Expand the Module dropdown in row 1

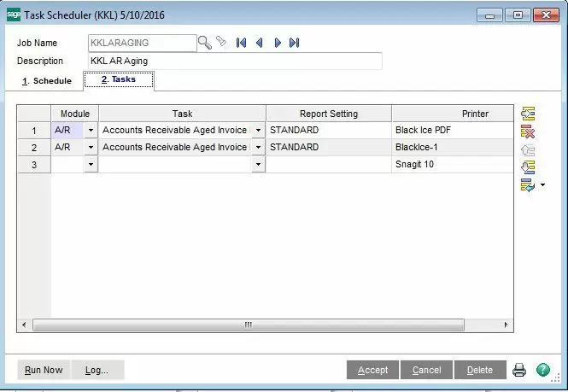pyautogui.click(x=91, y=131)
